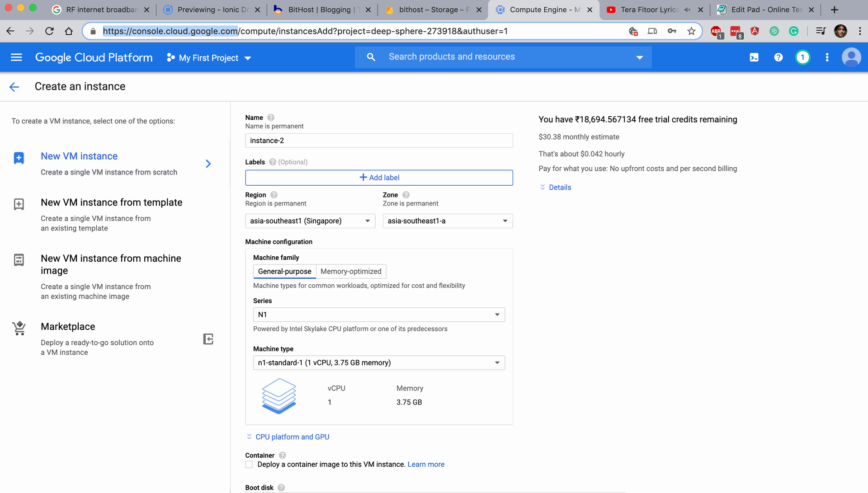Image resolution: width=868 pixels, height=493 pixels.
Task: Click the help icon next to Region
Action: (x=274, y=195)
